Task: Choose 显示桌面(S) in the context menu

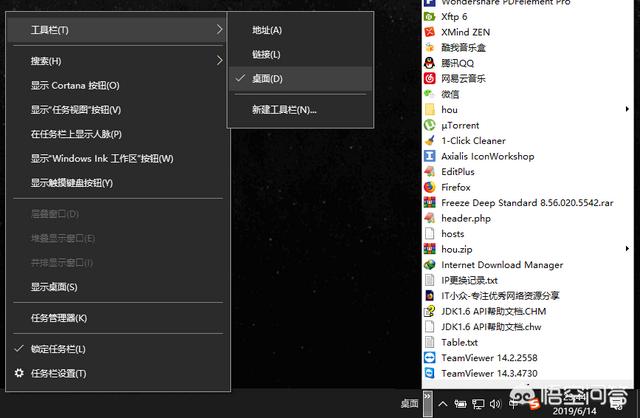Action: tap(54, 287)
